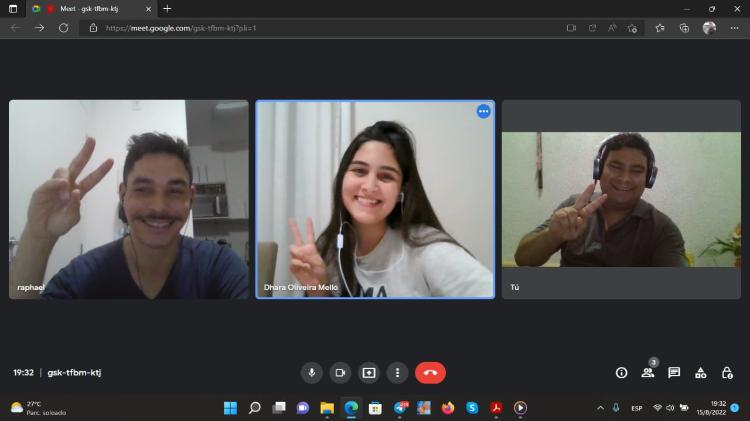The image size is (750, 421).
Task: Toggle read aloud in the address bar
Action: [x=612, y=28]
